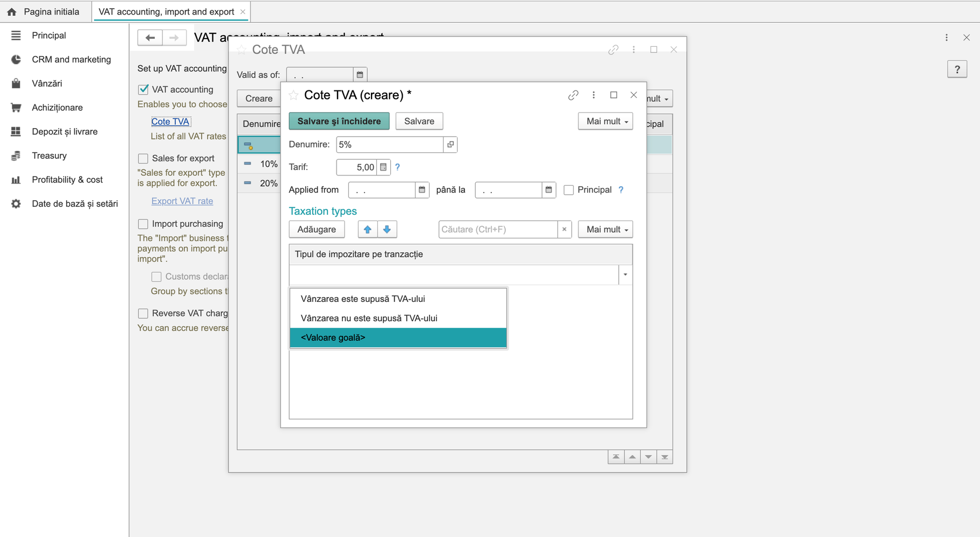Screen dimensions: 980x537
Task: Add Cote TVA (creare) to favorites star
Action: pos(294,95)
